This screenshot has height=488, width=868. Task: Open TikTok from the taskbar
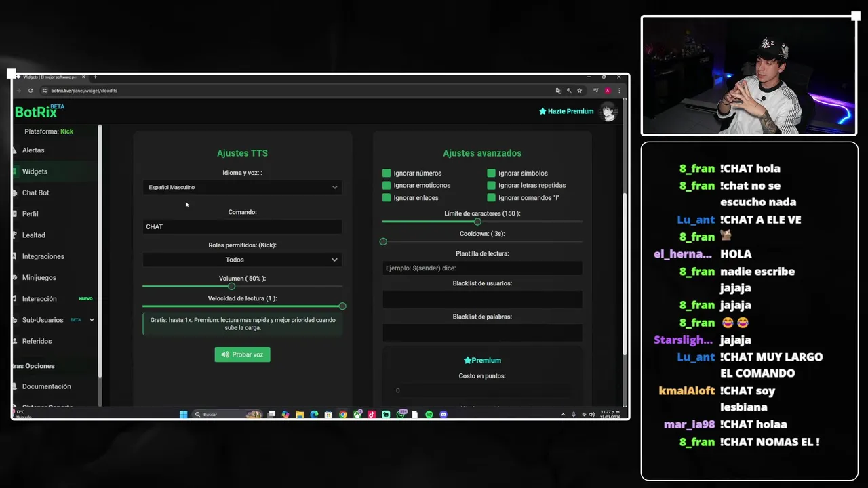point(372,414)
